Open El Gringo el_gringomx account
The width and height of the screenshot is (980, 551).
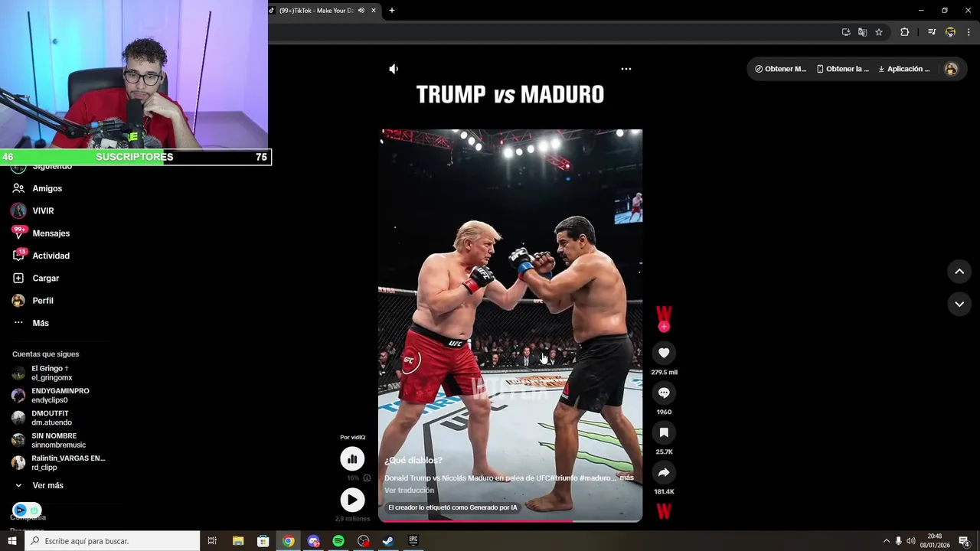[x=52, y=373]
